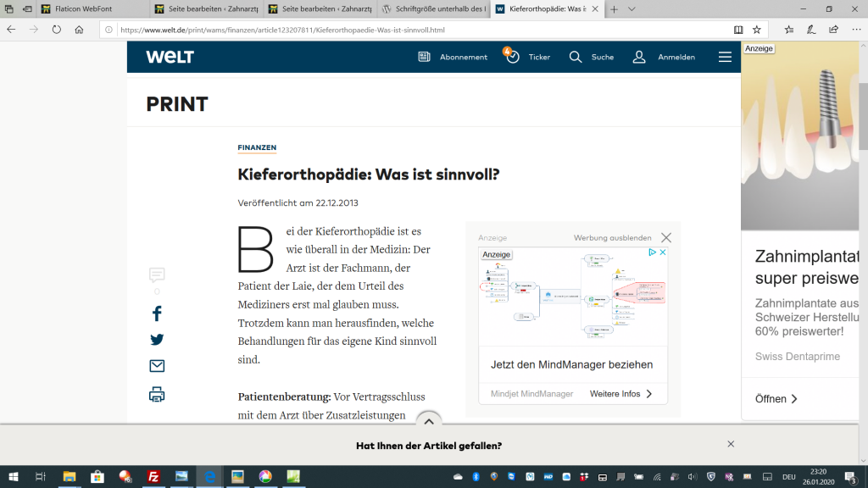The height and width of the screenshot is (488, 868).
Task: Open article comments bubble icon
Action: tap(157, 274)
